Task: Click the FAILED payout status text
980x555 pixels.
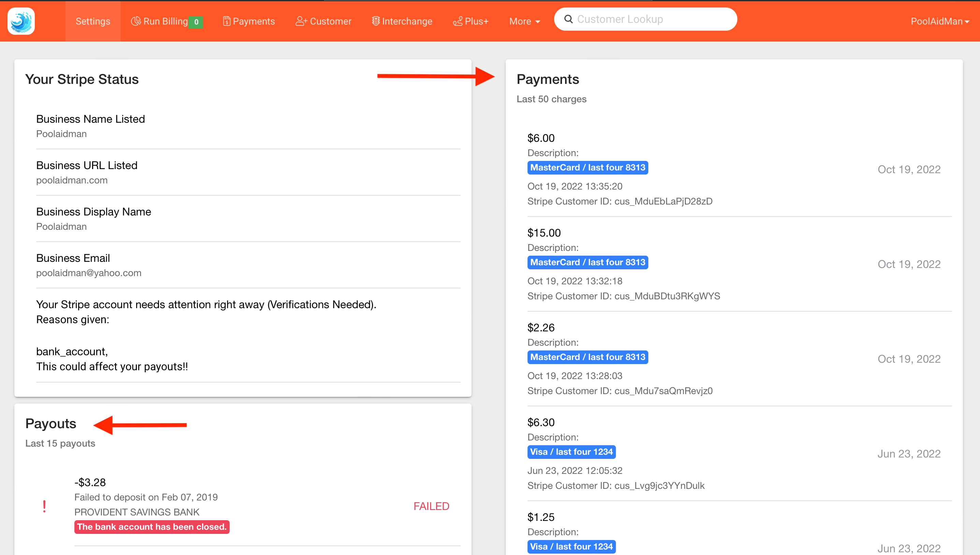Action: [431, 506]
